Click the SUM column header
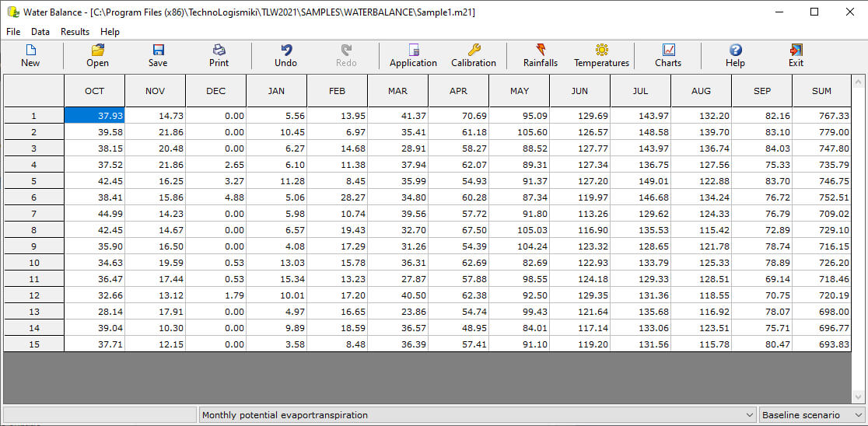 [x=821, y=91]
